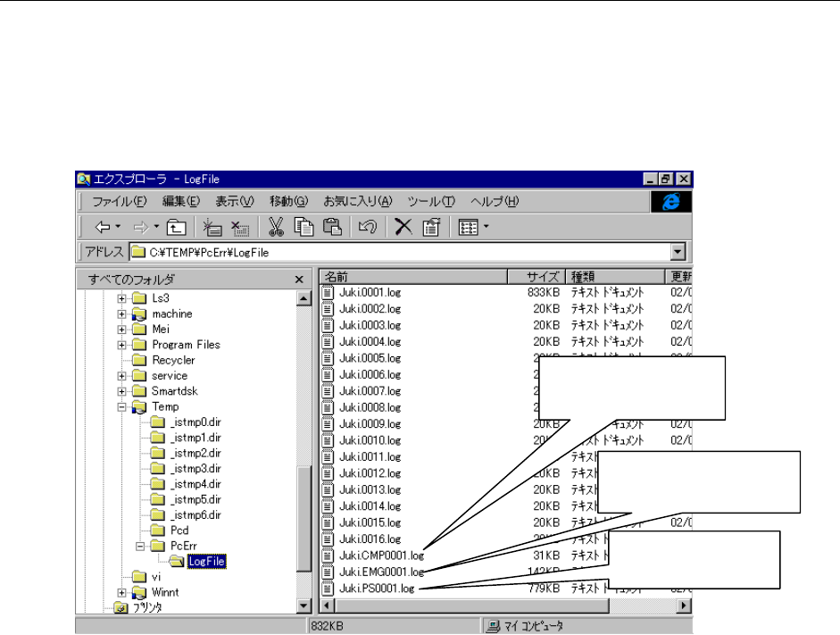Click the Explorer title bar icon
The image size is (840, 635).
pyautogui.click(x=84, y=179)
